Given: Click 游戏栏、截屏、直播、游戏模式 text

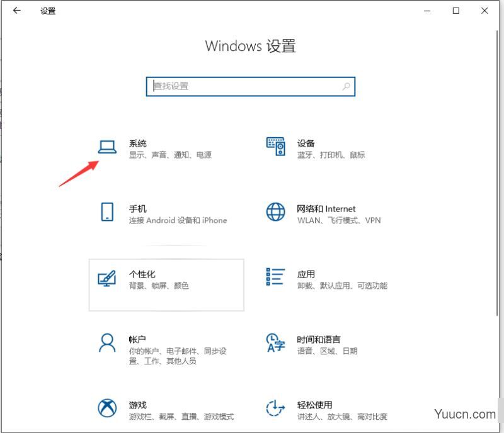Looking at the screenshot, I should [x=181, y=417].
